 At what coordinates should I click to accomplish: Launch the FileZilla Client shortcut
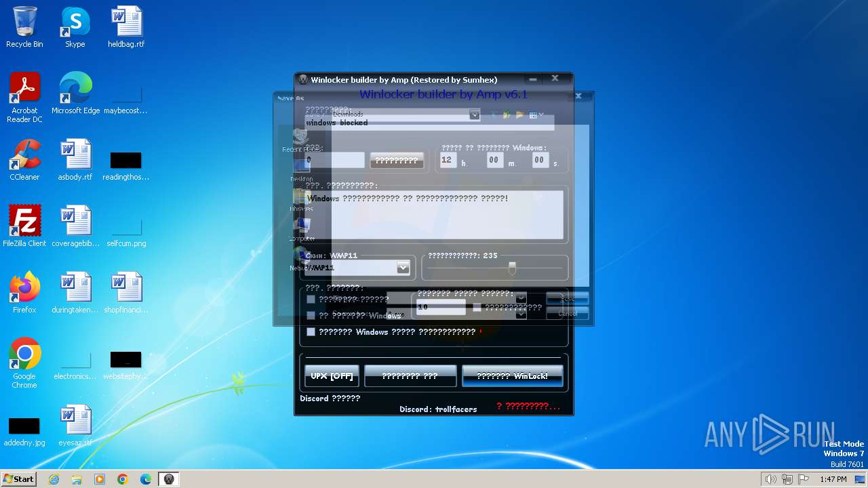click(x=24, y=226)
